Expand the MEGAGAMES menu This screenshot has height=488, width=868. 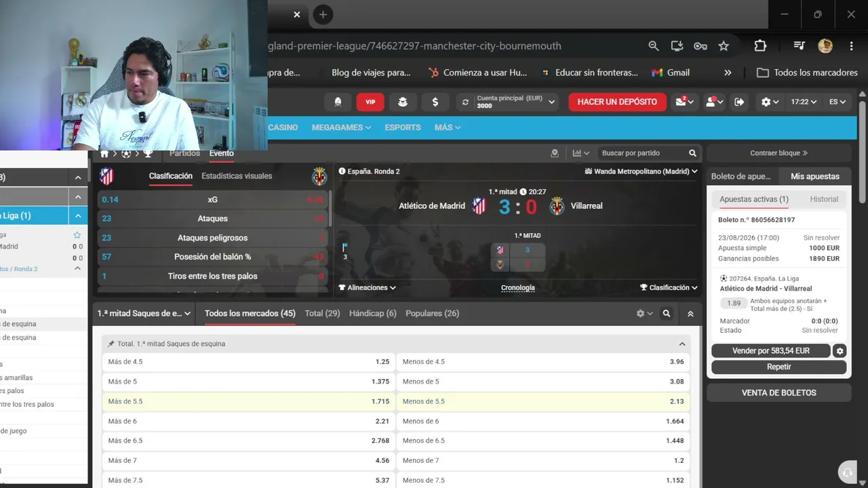341,127
